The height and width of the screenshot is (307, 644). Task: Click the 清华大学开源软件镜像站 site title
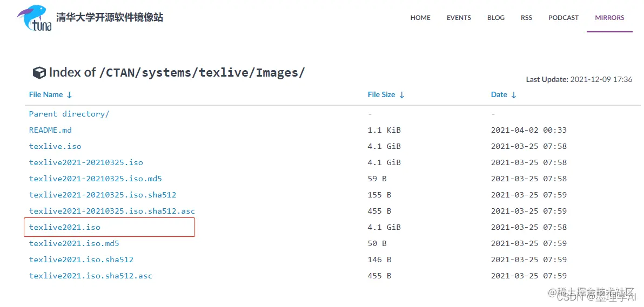pos(109,17)
